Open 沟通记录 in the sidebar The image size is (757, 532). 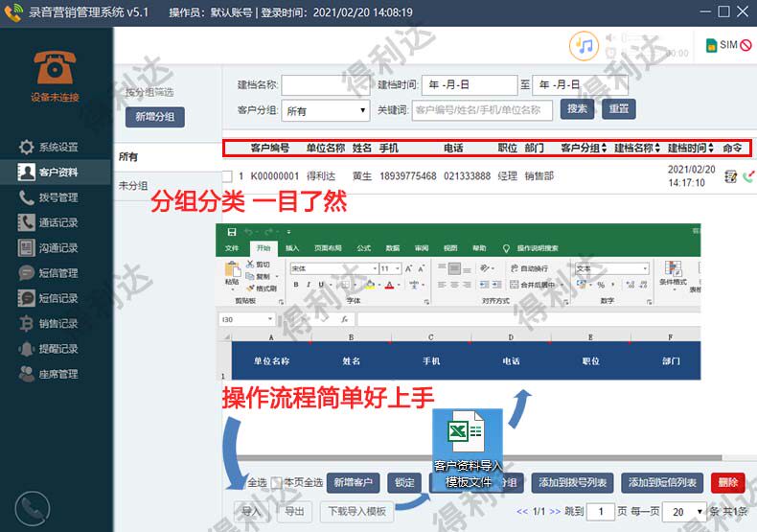pos(48,247)
